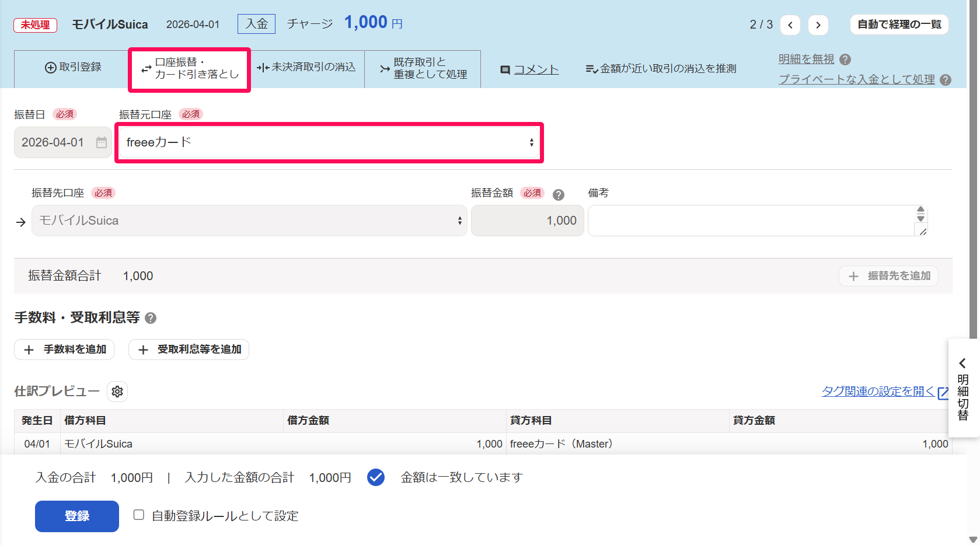980x545 pixels.
Task: Open help icon next to 手数料・受取利息等
Action: 151,318
